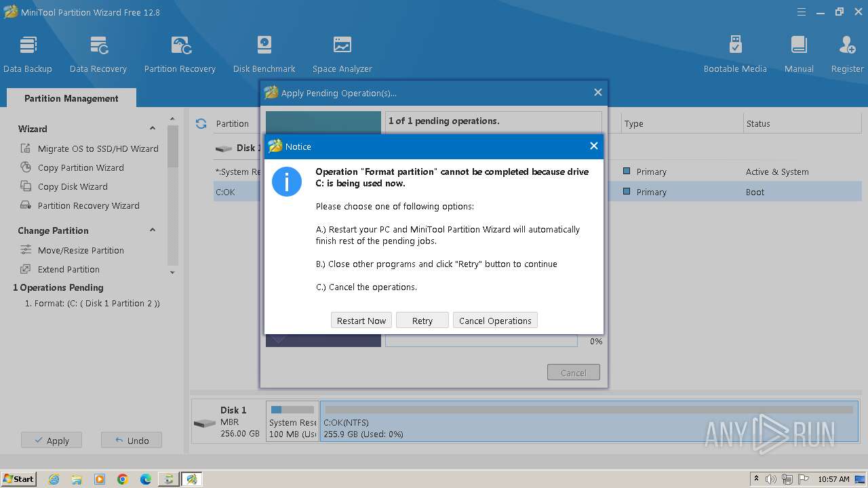Click the 0% progress bar in Apply dialog

[481, 341]
